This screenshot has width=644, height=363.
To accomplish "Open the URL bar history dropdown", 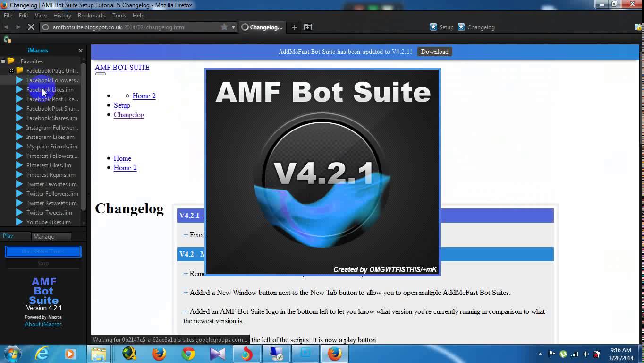I will [233, 27].
